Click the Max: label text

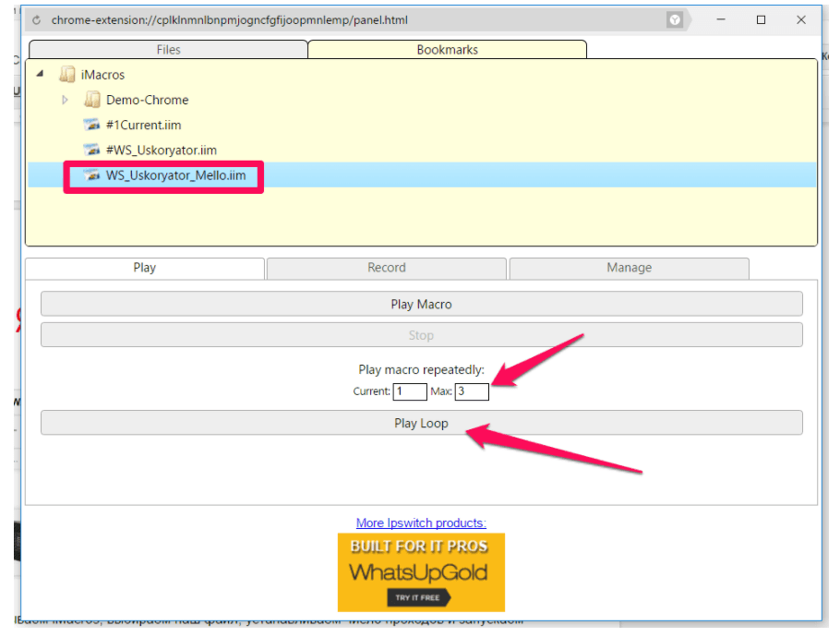tap(441, 391)
